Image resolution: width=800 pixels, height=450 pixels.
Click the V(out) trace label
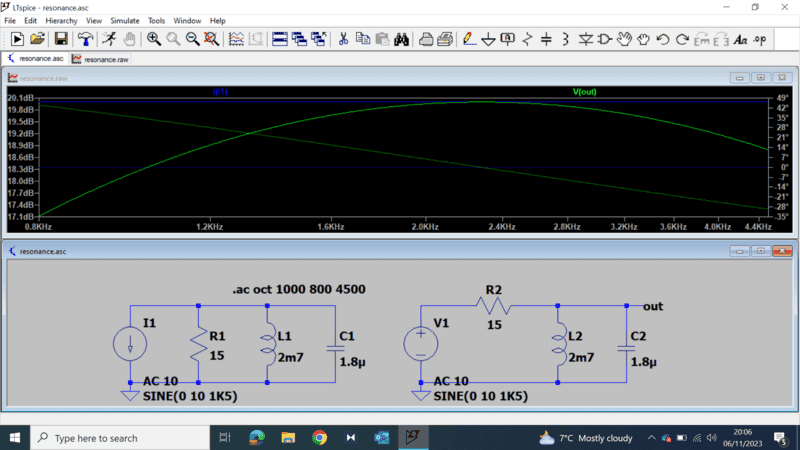tap(584, 92)
